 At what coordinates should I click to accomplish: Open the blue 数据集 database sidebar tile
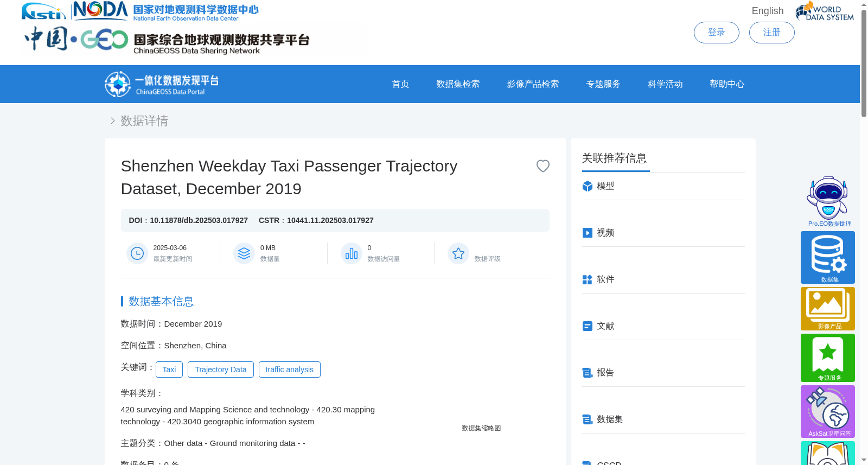pos(828,257)
